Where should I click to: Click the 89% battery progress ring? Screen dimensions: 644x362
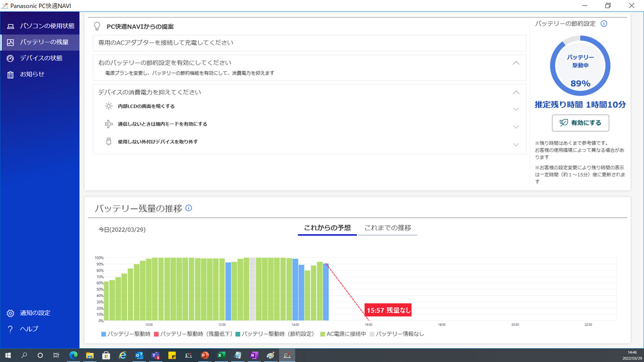point(580,65)
